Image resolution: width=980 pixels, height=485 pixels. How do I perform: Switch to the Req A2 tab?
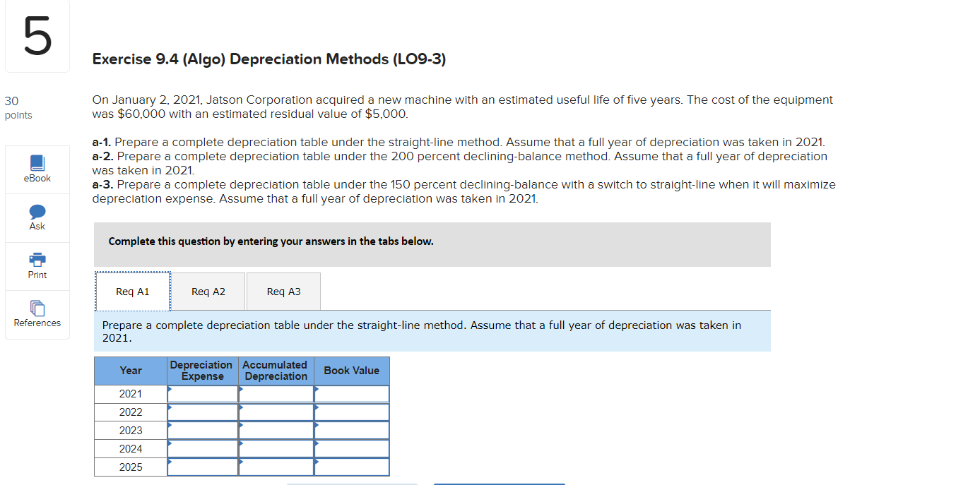pos(208,291)
